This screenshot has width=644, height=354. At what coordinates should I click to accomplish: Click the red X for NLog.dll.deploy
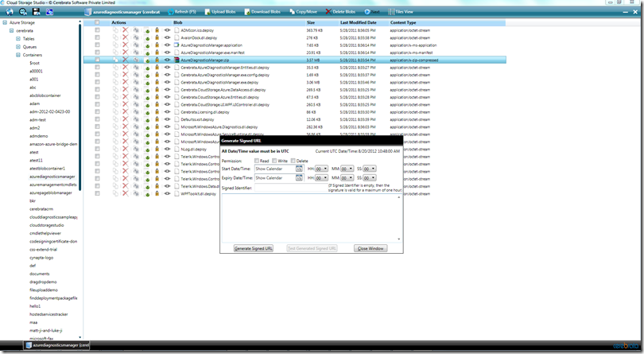coord(126,150)
